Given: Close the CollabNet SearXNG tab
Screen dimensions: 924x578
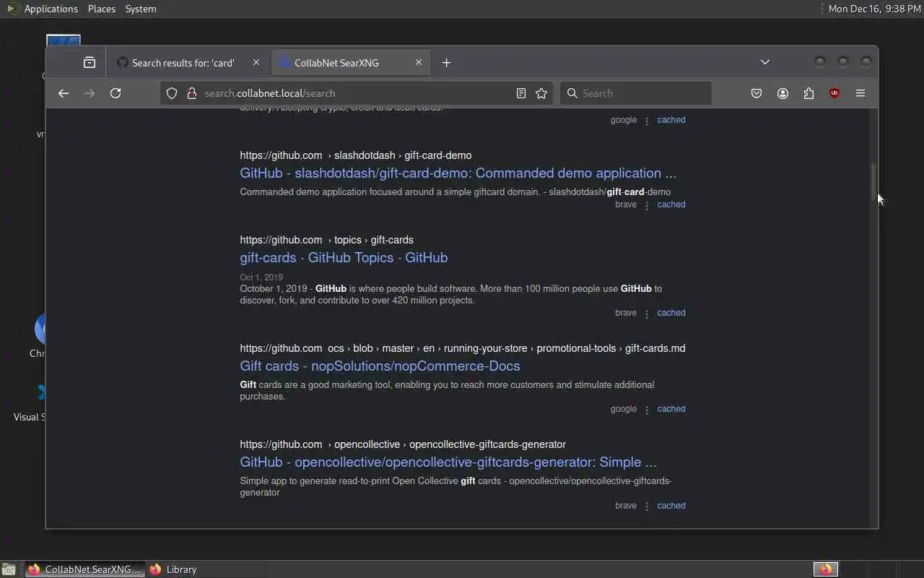Looking at the screenshot, I should (419, 63).
